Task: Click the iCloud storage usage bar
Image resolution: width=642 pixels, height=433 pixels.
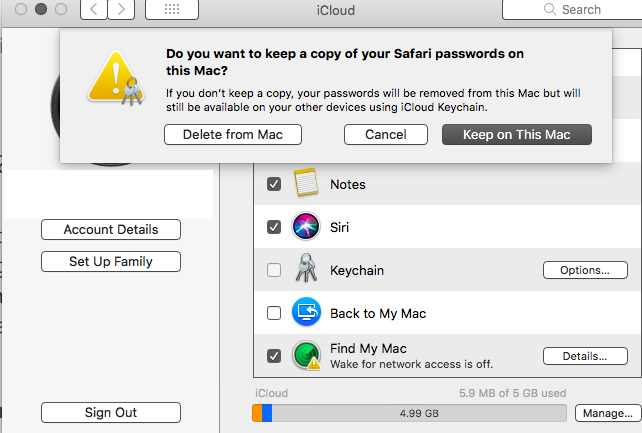Action: (x=409, y=413)
